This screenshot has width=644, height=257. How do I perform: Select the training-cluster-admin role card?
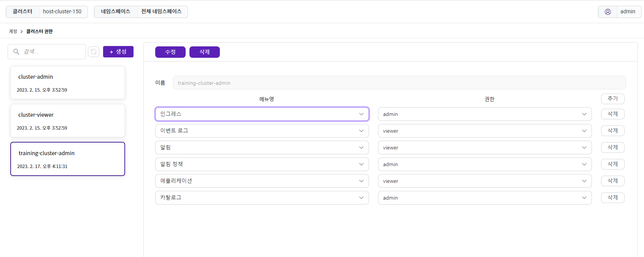click(x=68, y=159)
